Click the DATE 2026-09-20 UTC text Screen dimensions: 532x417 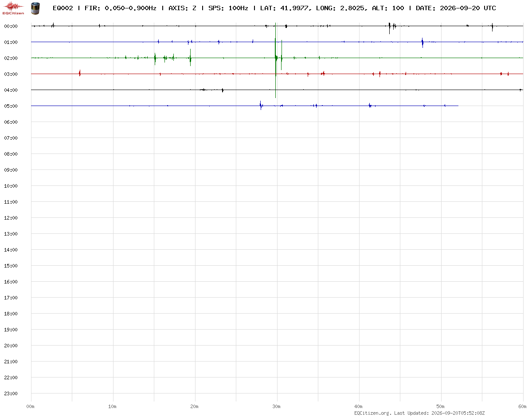pos(456,8)
